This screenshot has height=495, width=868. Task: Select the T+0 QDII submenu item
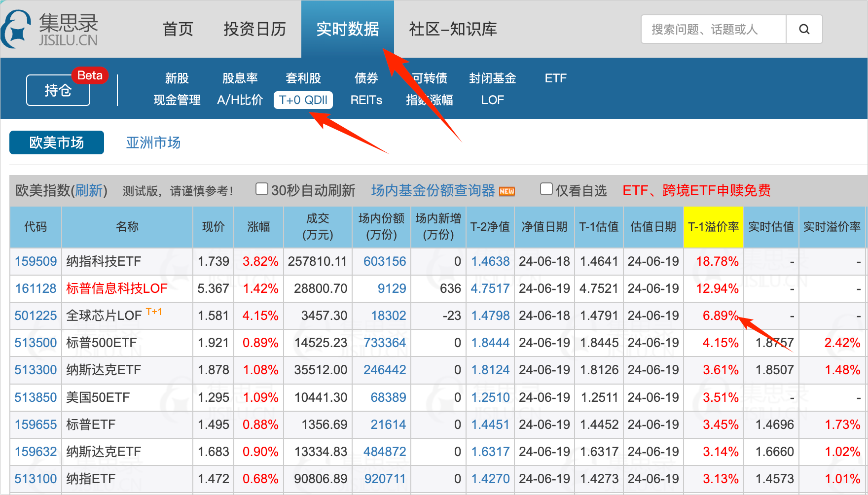pyautogui.click(x=303, y=100)
